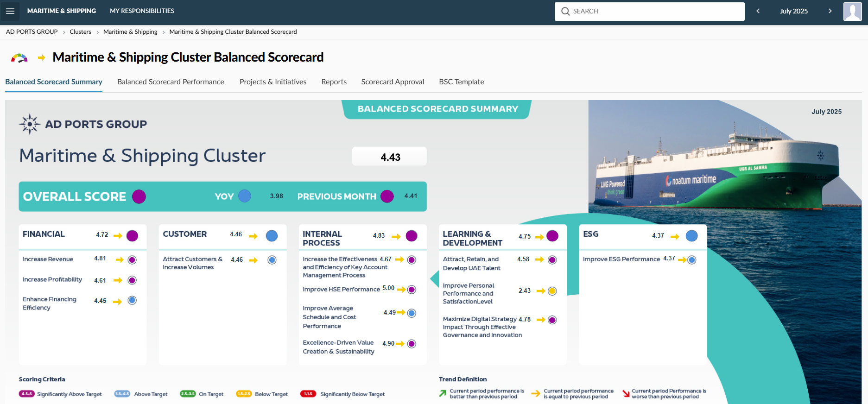Click the AD Ports Group compass logo
Viewport: 868px width, 404px height.
coord(30,124)
